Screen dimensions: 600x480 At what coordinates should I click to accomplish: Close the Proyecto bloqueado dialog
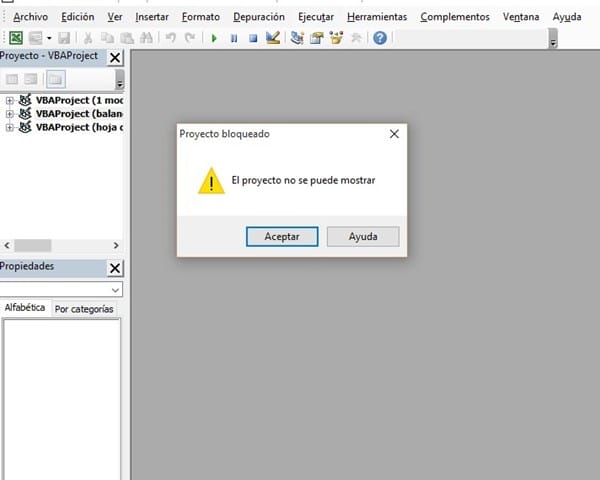point(394,134)
